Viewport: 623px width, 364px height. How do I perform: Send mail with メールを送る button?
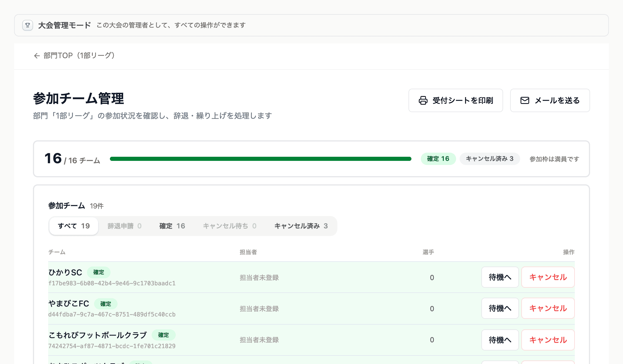(550, 100)
